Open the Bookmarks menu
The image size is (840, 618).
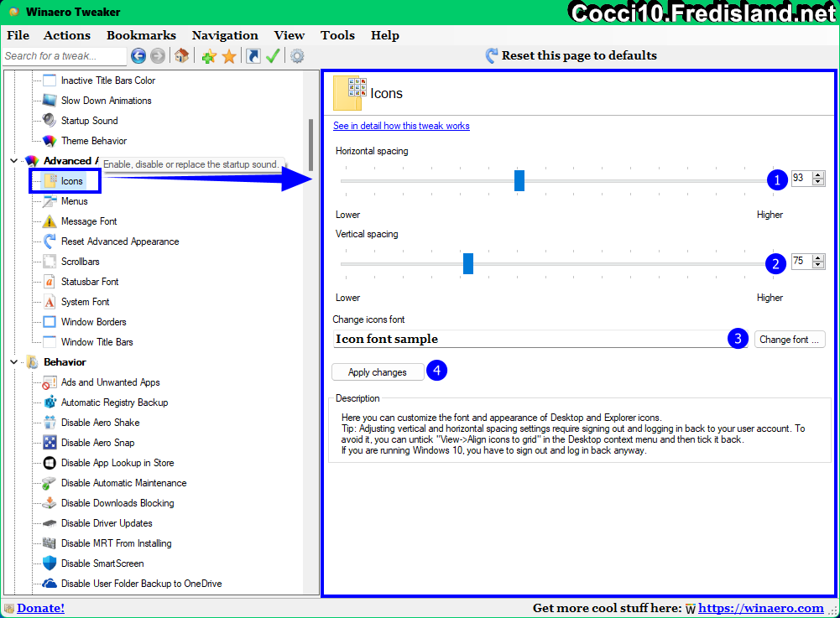click(x=142, y=35)
